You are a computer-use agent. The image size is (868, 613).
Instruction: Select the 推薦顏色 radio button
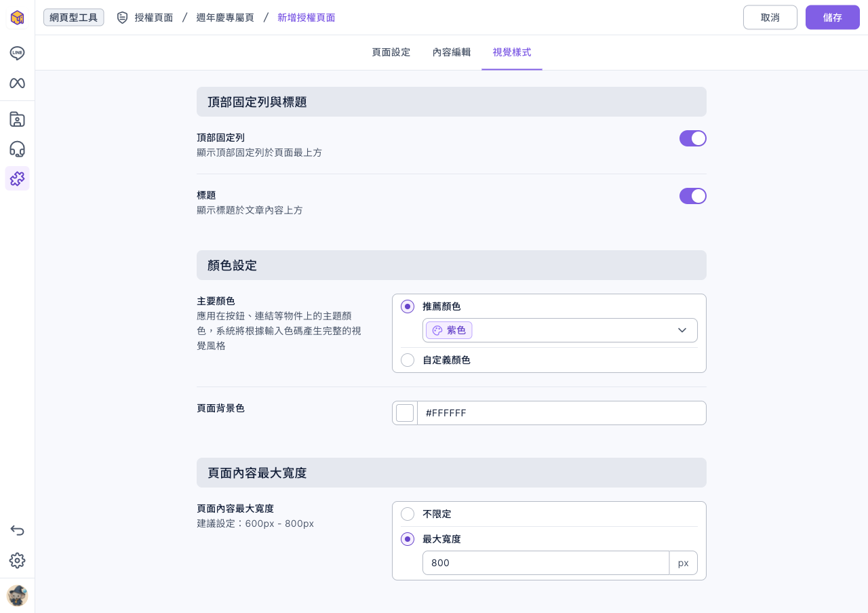point(408,306)
